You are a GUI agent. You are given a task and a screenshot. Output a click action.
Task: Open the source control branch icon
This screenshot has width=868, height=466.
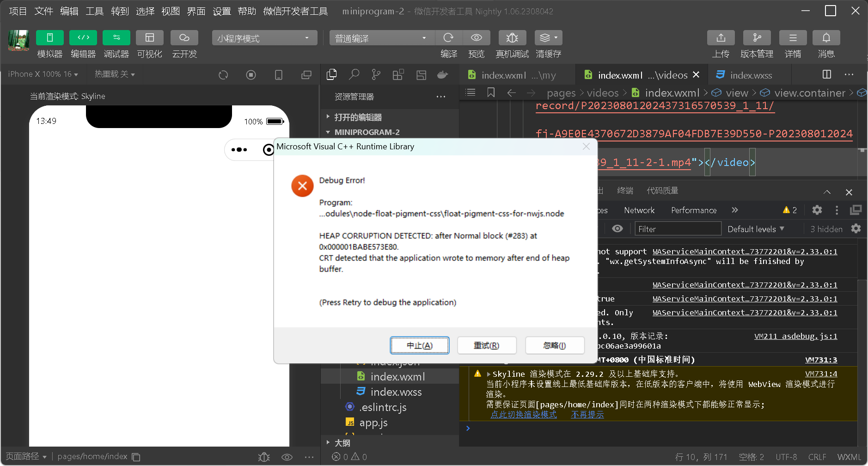(376, 74)
